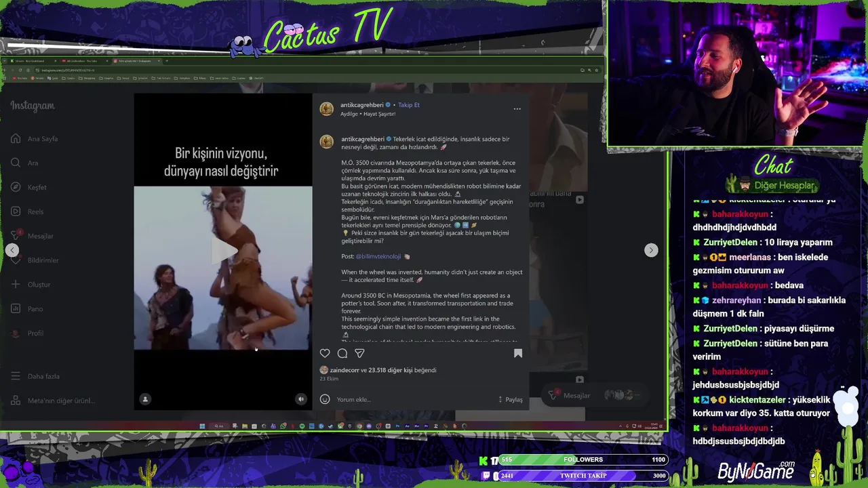
Task: Open Spotify from the taskbar
Action: [x=302, y=426]
